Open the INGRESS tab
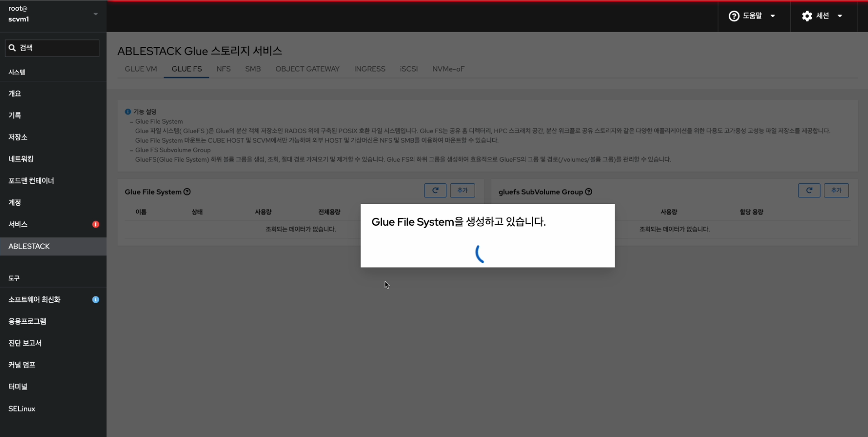The image size is (868, 437). tap(370, 69)
